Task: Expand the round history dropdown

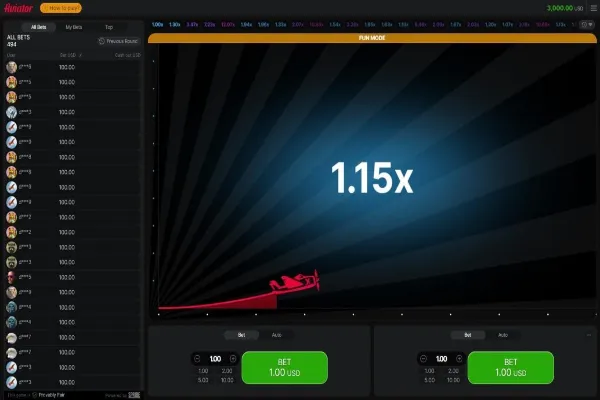Action: [587, 24]
